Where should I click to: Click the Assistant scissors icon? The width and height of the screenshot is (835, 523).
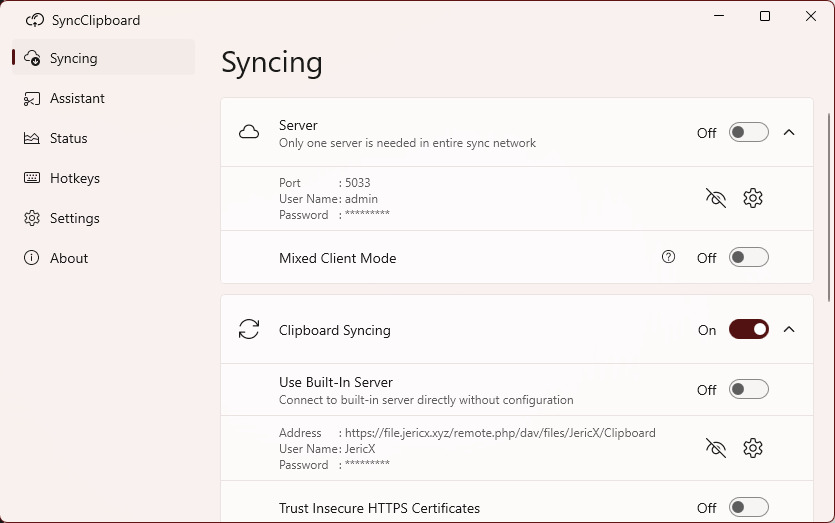(x=32, y=99)
